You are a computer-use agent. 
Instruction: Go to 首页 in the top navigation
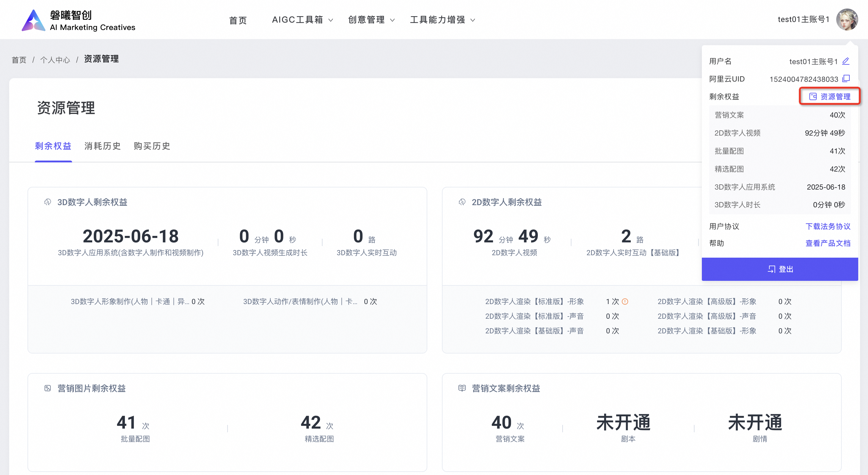pyautogui.click(x=238, y=20)
